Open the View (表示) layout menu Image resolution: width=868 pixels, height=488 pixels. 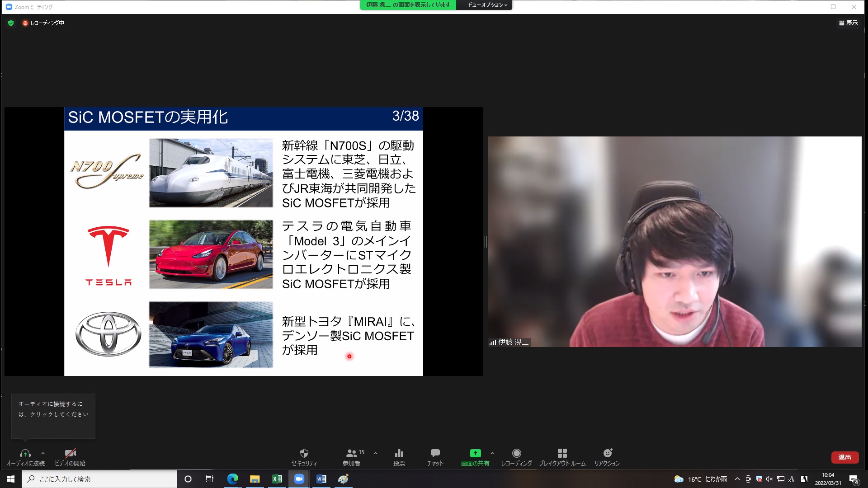tap(849, 23)
